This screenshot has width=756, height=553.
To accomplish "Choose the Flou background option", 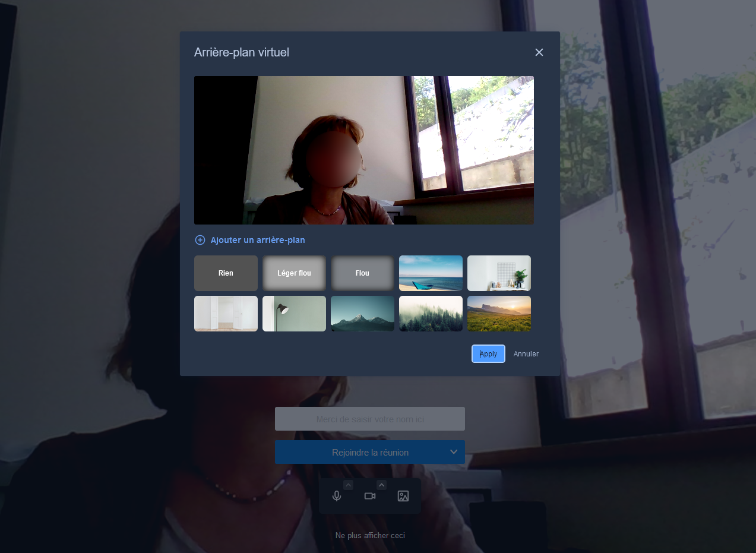I will (x=362, y=273).
